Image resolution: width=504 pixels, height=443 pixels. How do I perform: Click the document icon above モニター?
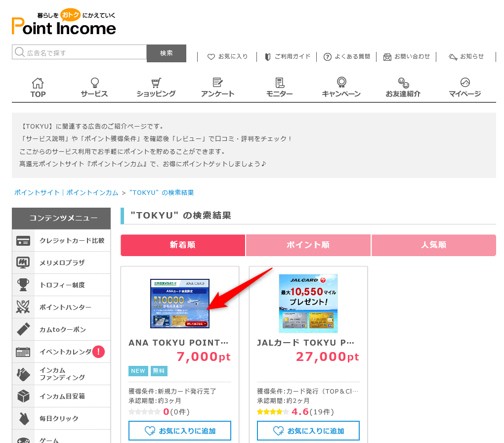pos(280,83)
